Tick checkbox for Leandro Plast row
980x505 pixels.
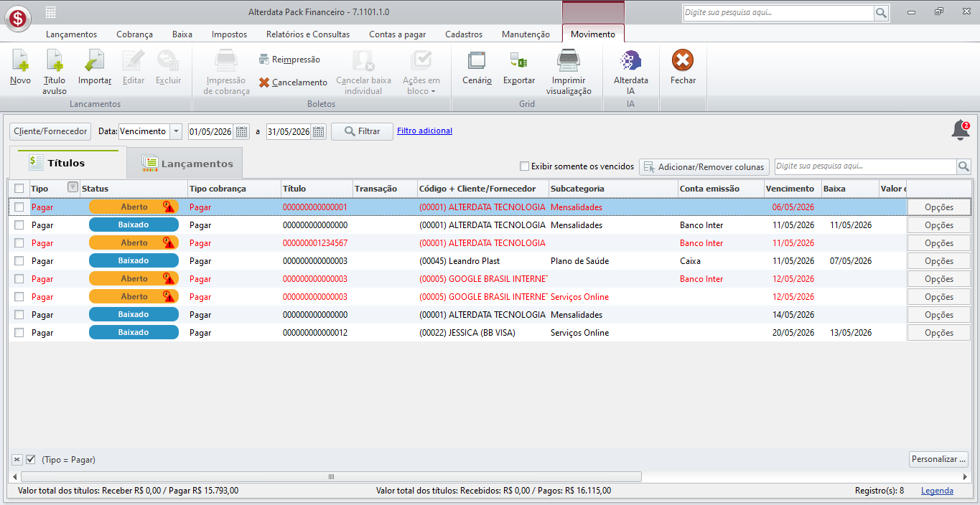pos(19,261)
